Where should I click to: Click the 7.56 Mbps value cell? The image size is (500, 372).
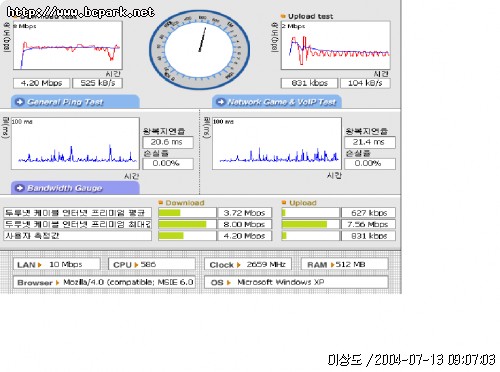coord(369,224)
